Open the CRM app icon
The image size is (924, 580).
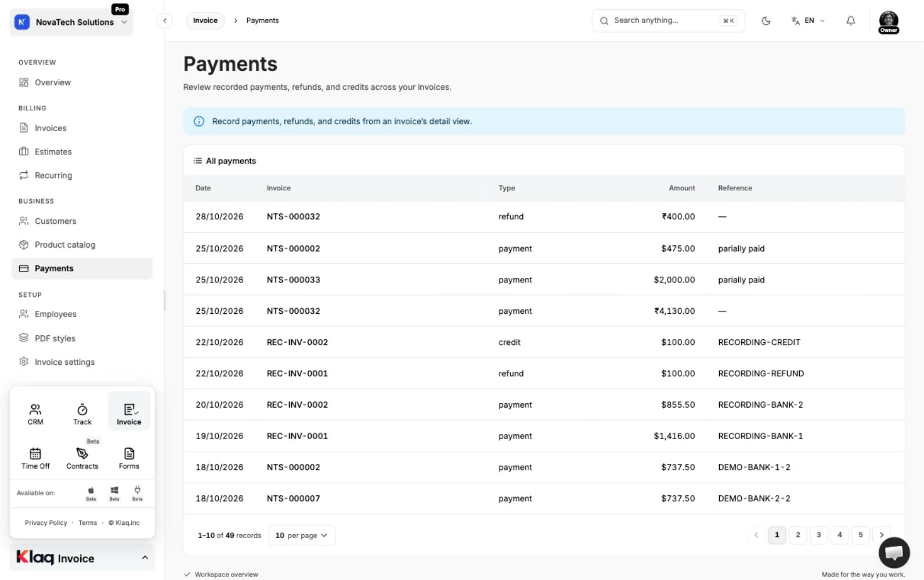tap(35, 414)
